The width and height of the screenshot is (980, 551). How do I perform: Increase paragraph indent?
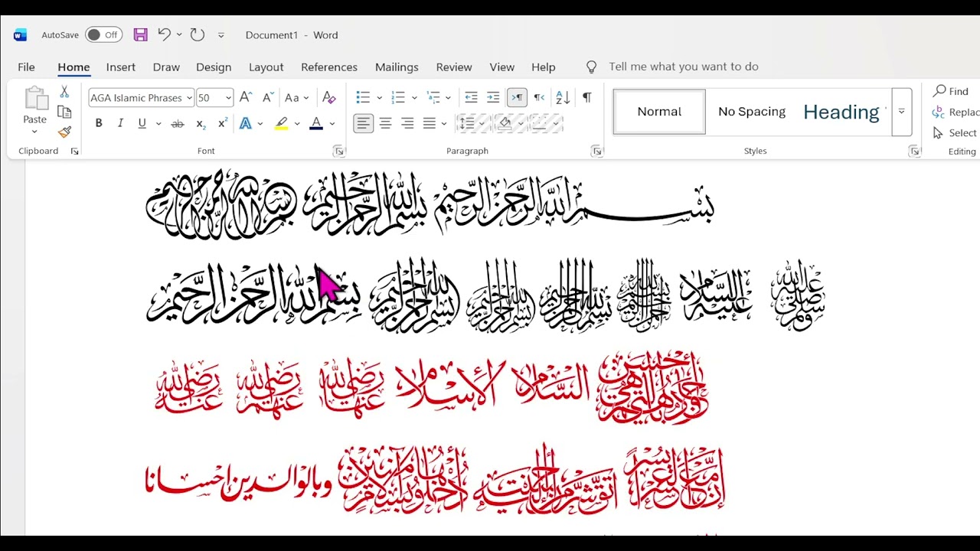(493, 97)
